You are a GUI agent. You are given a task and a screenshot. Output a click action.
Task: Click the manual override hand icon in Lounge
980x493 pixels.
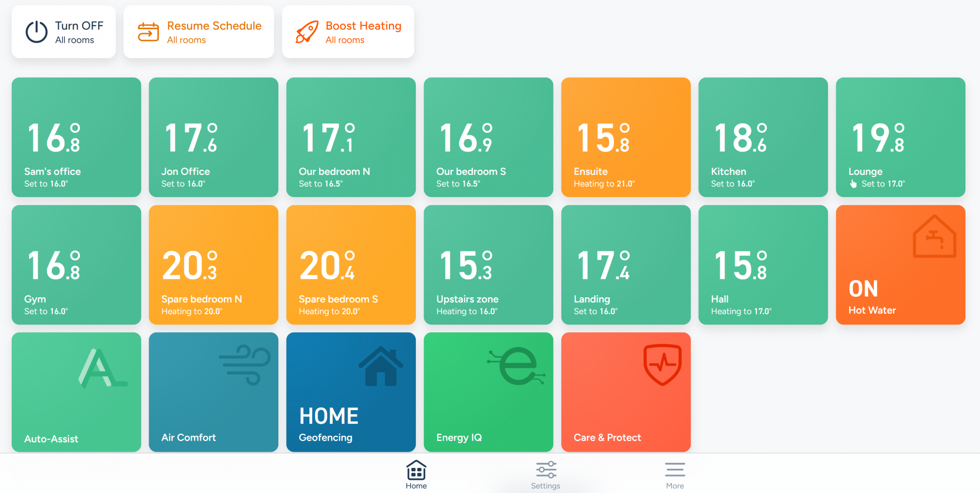(853, 184)
